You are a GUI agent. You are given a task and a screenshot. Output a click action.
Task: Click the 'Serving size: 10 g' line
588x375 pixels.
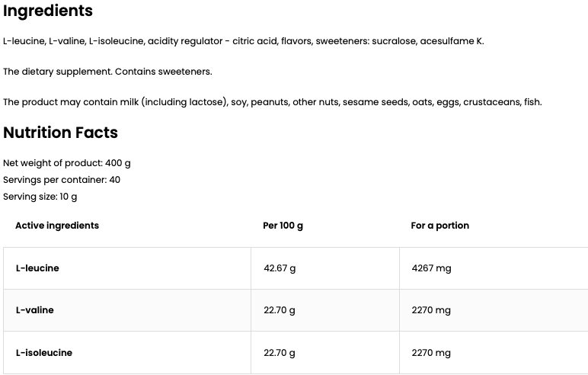click(40, 197)
